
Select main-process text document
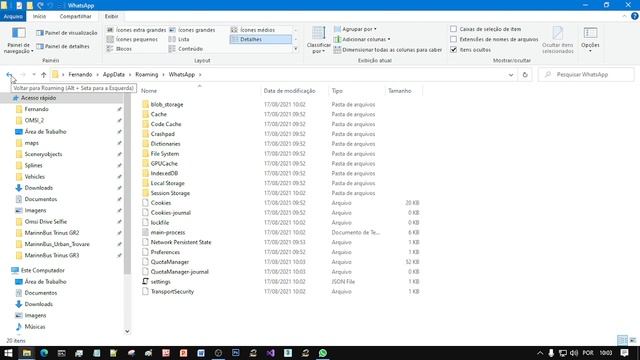pos(168,232)
